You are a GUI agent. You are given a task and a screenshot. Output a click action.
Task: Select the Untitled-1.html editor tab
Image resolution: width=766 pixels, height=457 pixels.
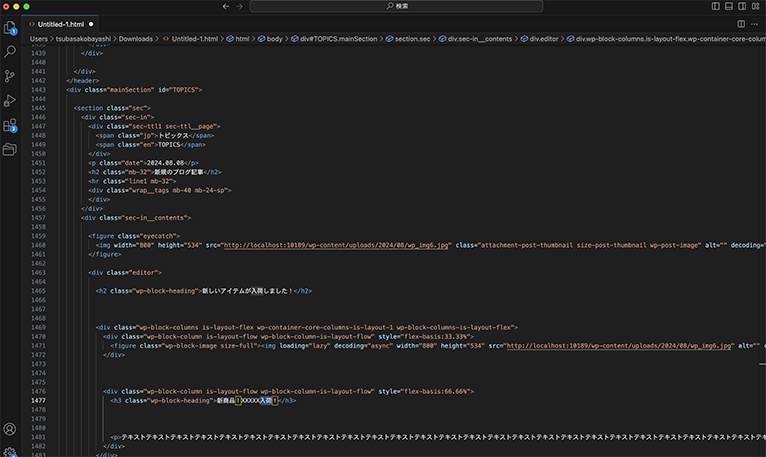point(60,22)
